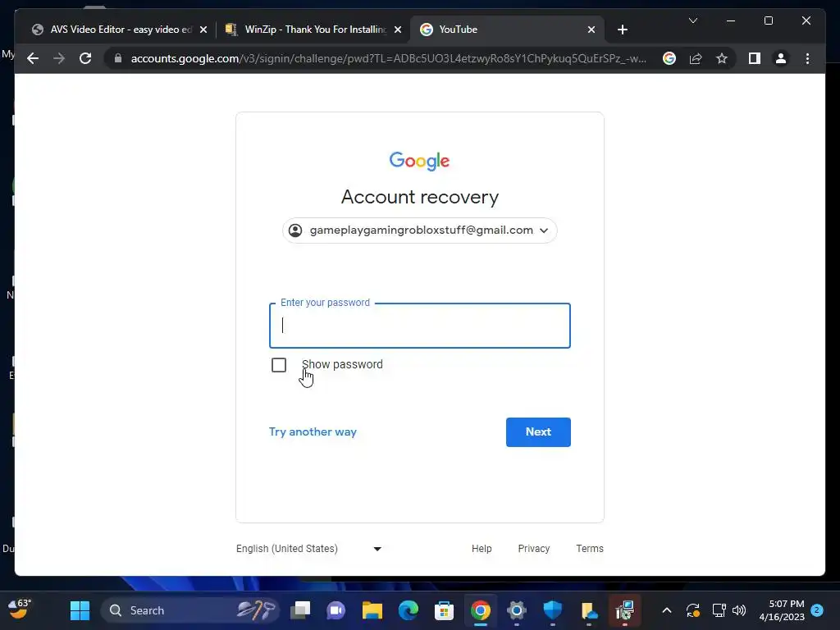Switch to the AVS Video Editor tab
840x630 pixels.
(120, 30)
